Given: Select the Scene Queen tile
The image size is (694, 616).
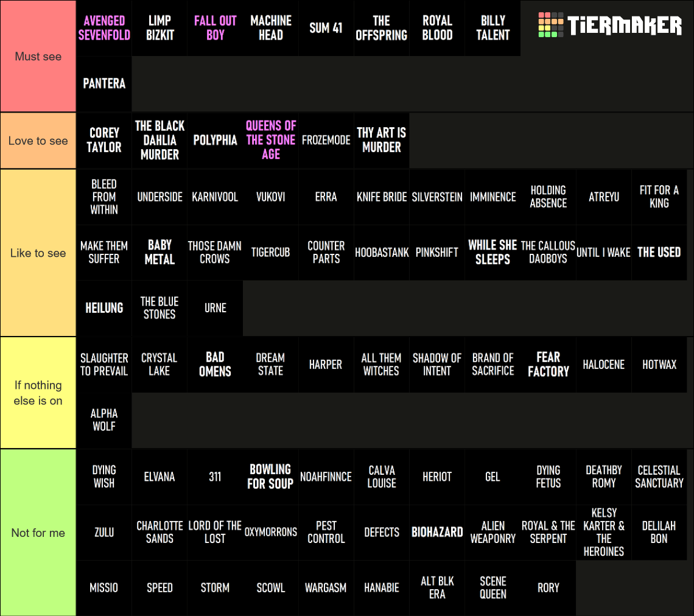Looking at the screenshot, I should click(492, 588).
